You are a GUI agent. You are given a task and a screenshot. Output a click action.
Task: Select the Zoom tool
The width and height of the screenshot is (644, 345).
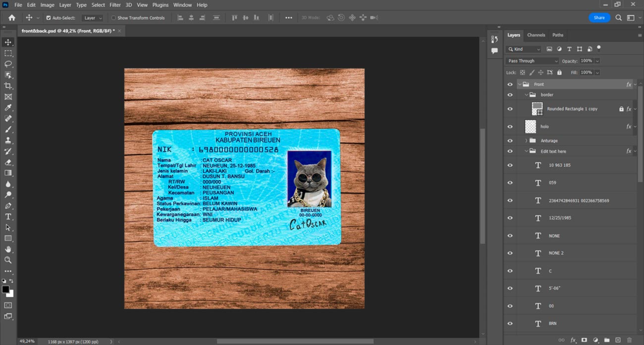(8, 260)
